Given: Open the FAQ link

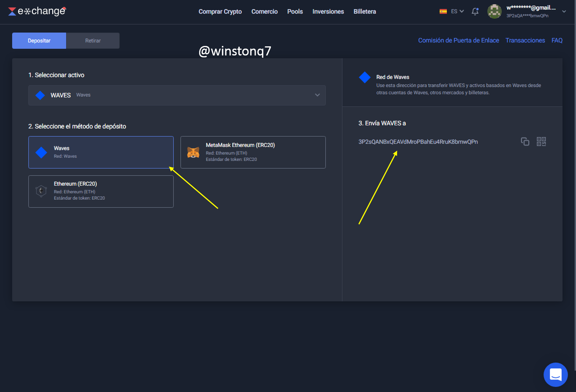Looking at the screenshot, I should point(557,40).
